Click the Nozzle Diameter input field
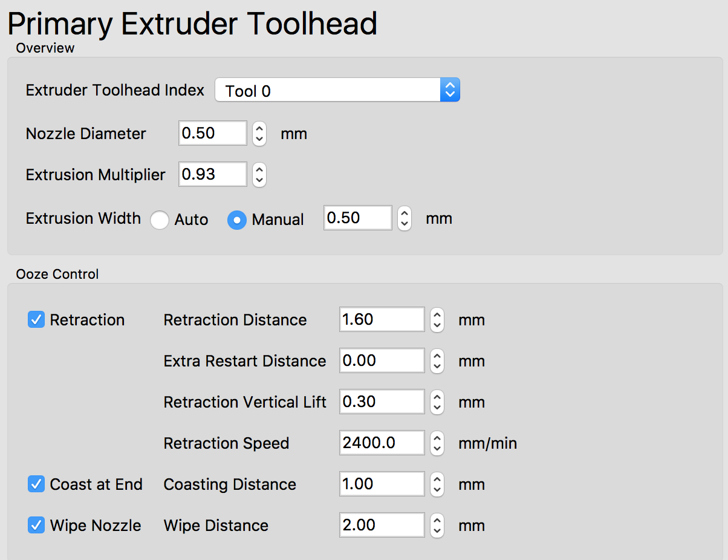728x560 pixels. pyautogui.click(x=212, y=133)
